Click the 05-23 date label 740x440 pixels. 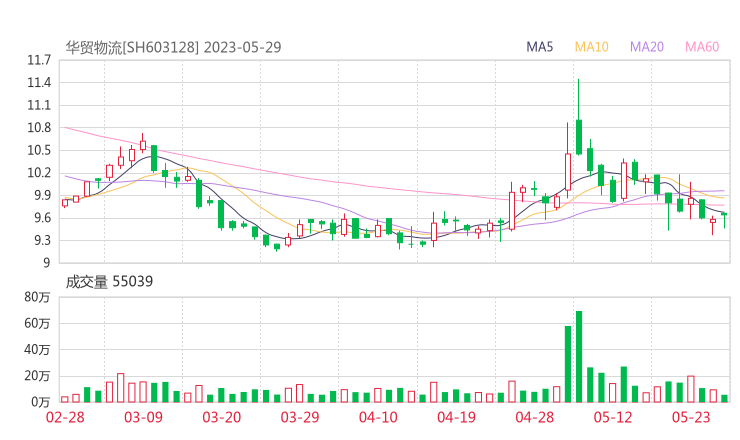point(691,417)
